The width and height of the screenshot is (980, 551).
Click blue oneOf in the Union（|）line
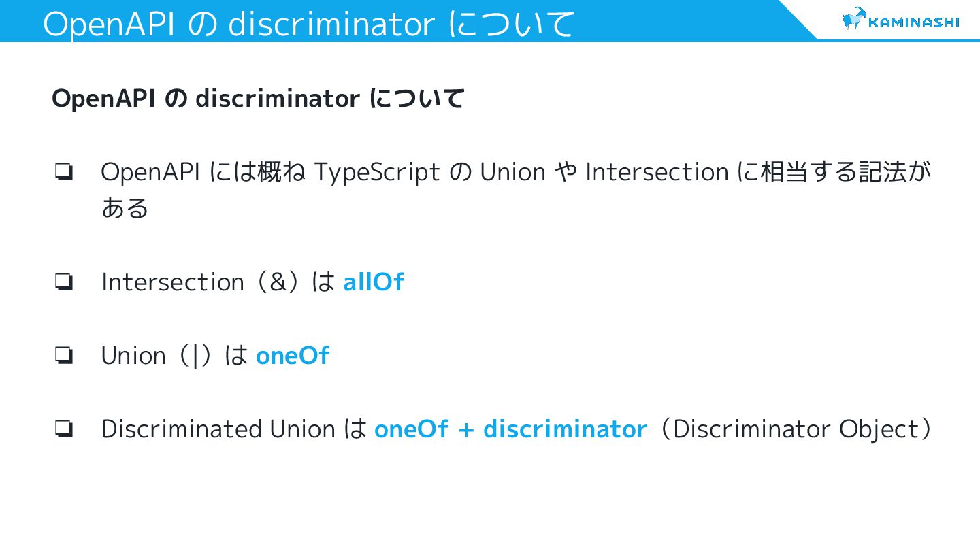coord(292,356)
